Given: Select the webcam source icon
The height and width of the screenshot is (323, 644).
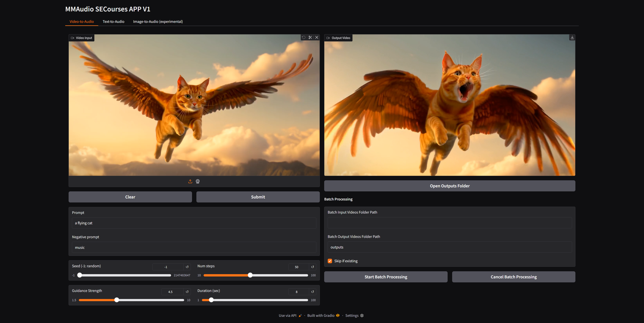Looking at the screenshot, I should pyautogui.click(x=198, y=181).
